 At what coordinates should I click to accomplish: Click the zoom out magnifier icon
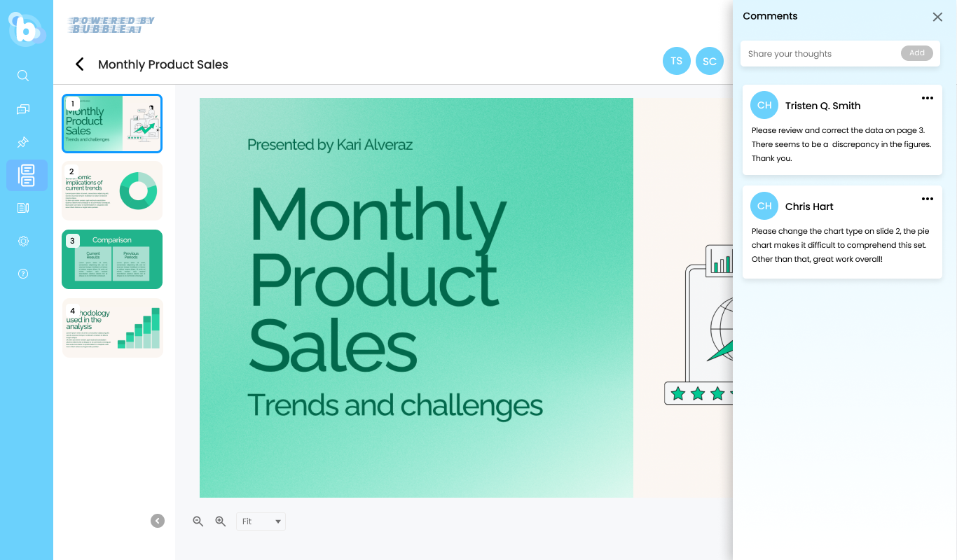coord(198,521)
